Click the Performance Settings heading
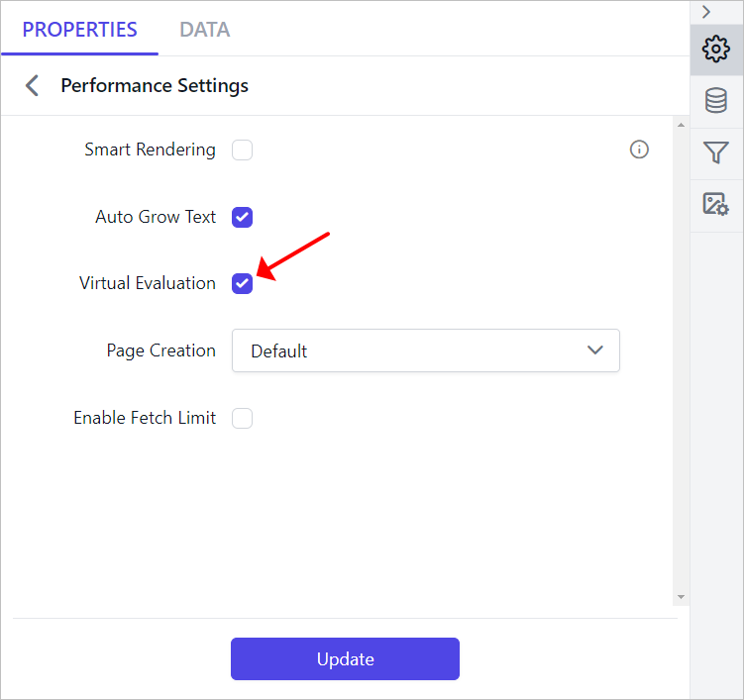Image resolution: width=744 pixels, height=700 pixels. coord(155,86)
